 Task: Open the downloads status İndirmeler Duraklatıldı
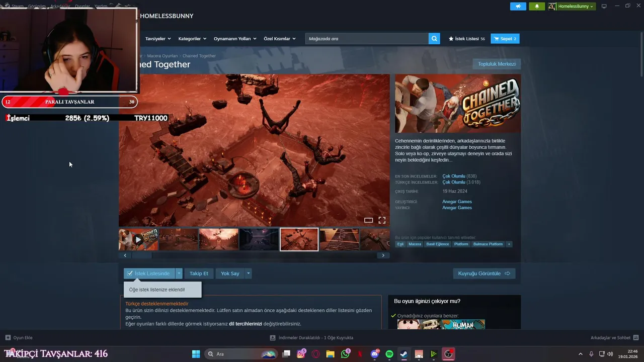coord(312,337)
